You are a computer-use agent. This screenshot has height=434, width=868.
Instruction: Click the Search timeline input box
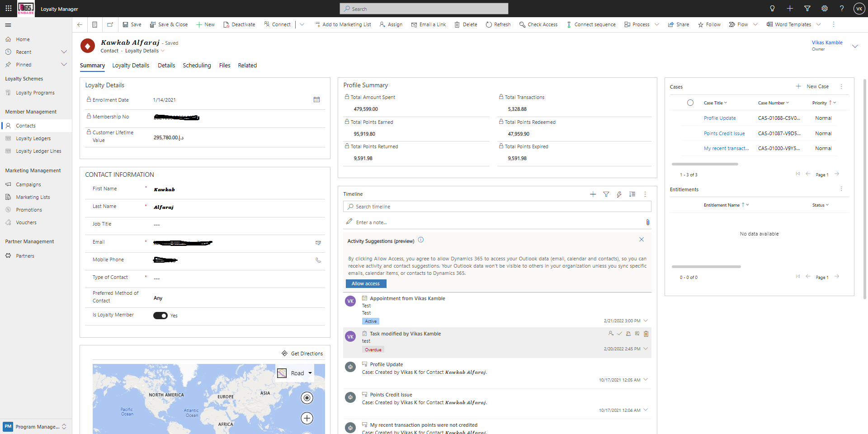[x=496, y=206]
